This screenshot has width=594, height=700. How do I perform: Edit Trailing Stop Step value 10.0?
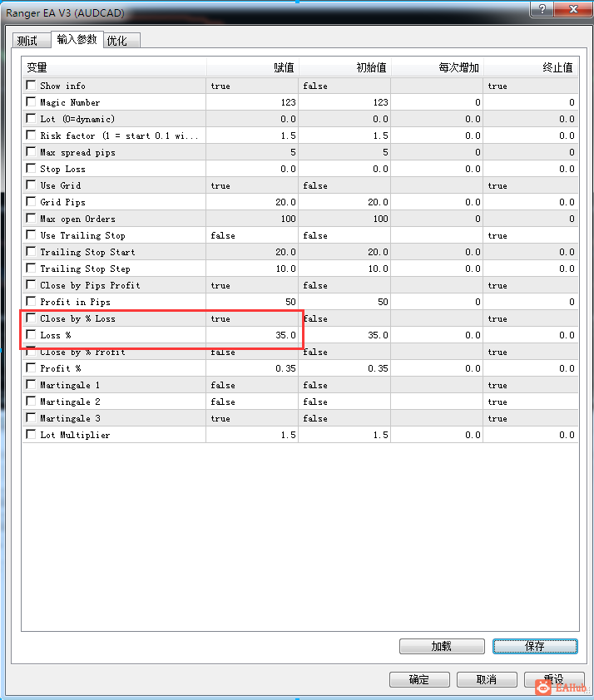(252, 269)
